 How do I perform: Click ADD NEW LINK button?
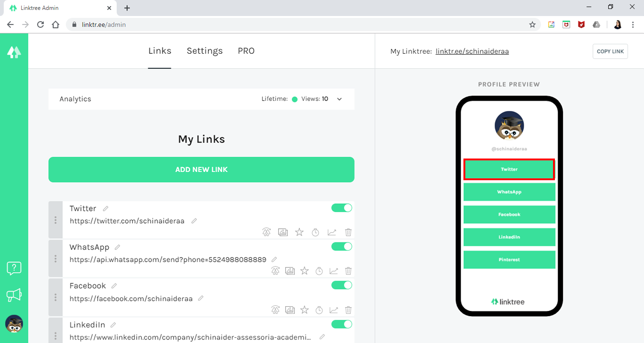tap(201, 169)
